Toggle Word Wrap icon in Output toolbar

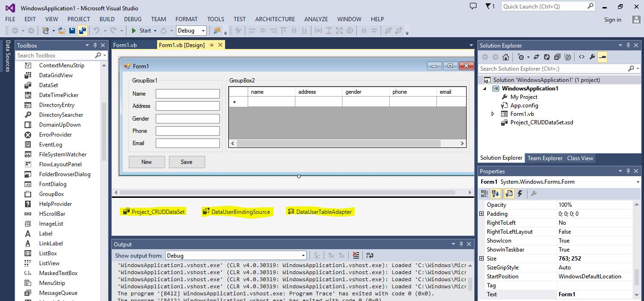(369, 254)
